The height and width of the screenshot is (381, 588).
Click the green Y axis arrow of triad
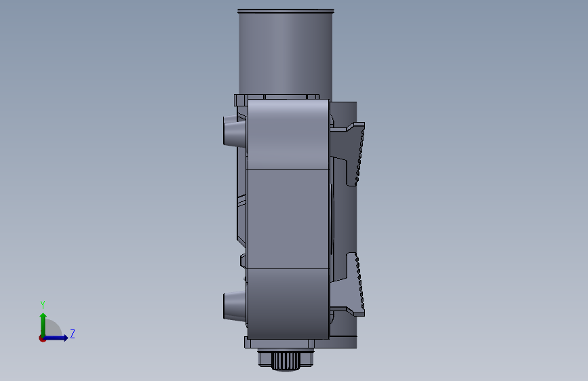[x=43, y=324]
